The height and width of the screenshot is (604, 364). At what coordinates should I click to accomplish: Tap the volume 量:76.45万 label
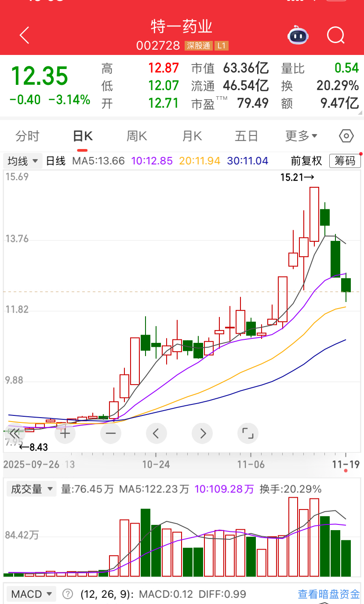click(x=87, y=489)
